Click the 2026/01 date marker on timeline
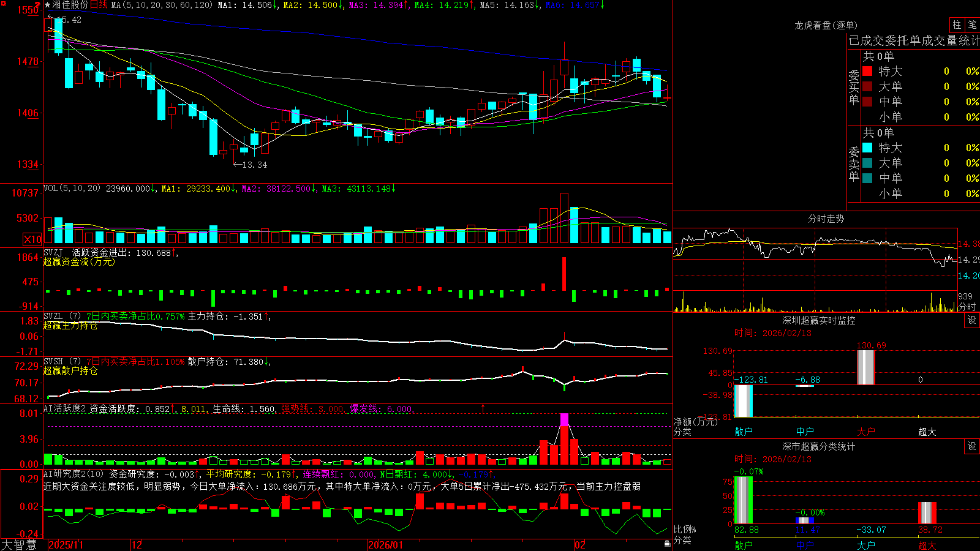 (x=385, y=545)
